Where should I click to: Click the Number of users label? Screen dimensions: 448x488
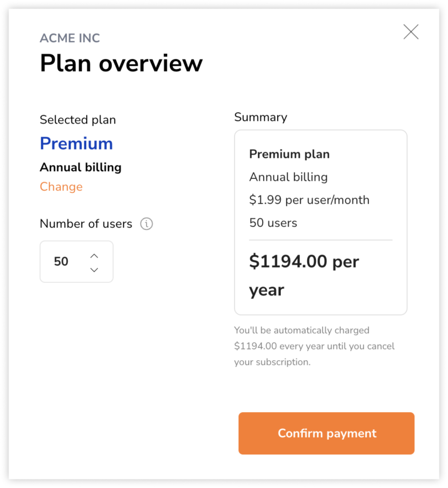pyautogui.click(x=86, y=224)
